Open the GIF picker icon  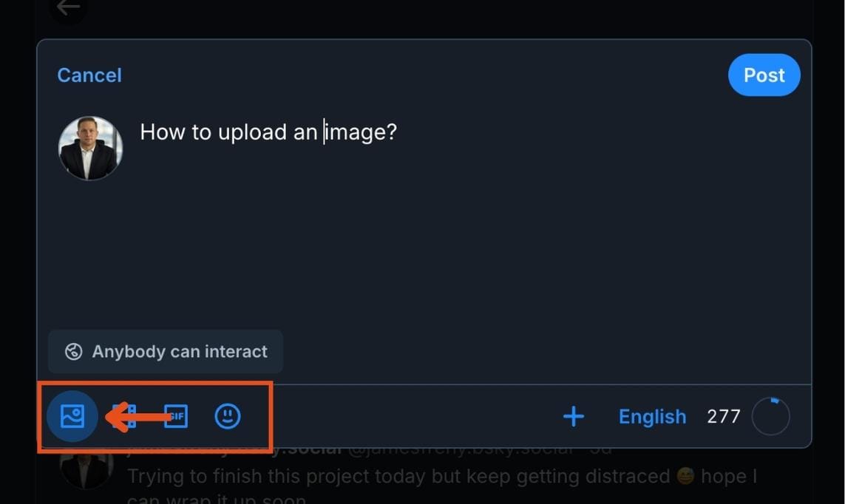pos(176,416)
